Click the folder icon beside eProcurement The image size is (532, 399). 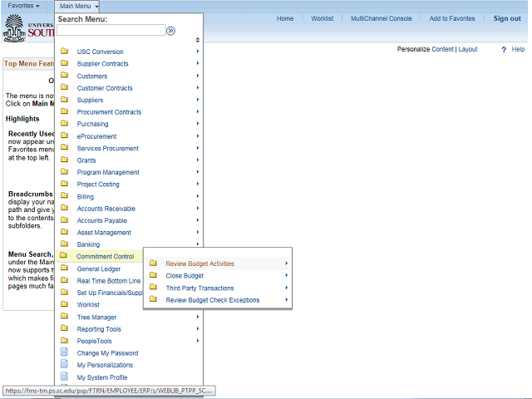pos(64,135)
